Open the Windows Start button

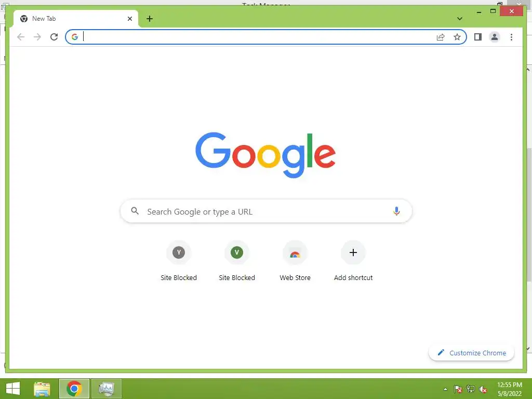tap(13, 389)
